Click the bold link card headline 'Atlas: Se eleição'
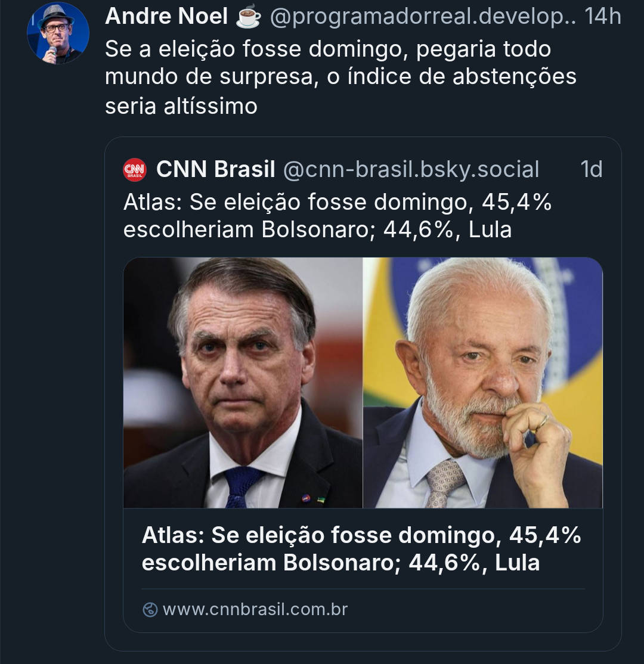The width and height of the screenshot is (644, 664). 361,536
